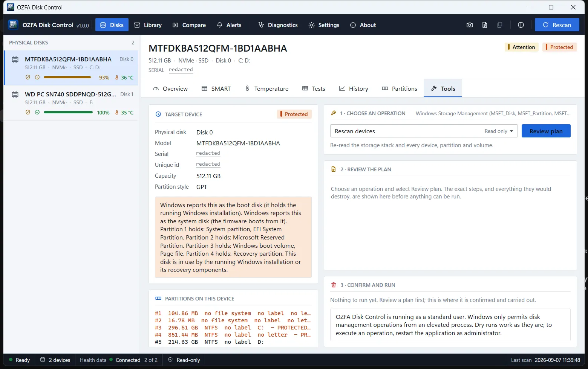Select the Tools tab
588x369 pixels.
(x=443, y=88)
